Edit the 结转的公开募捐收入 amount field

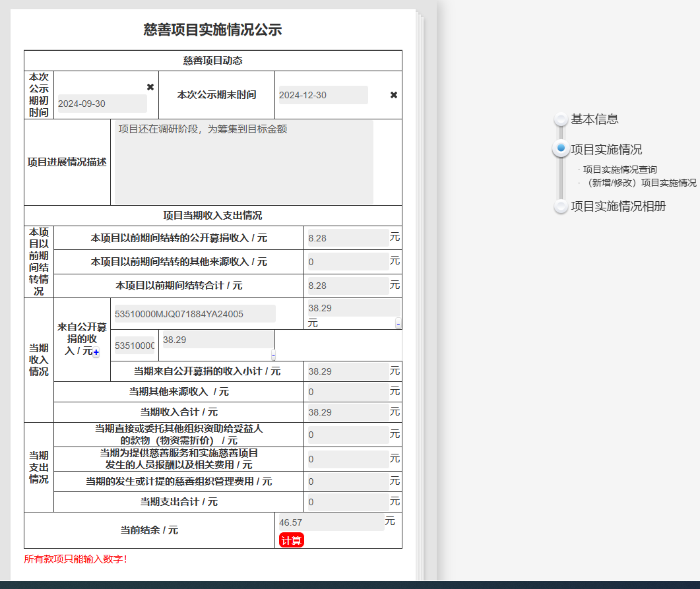click(348, 238)
